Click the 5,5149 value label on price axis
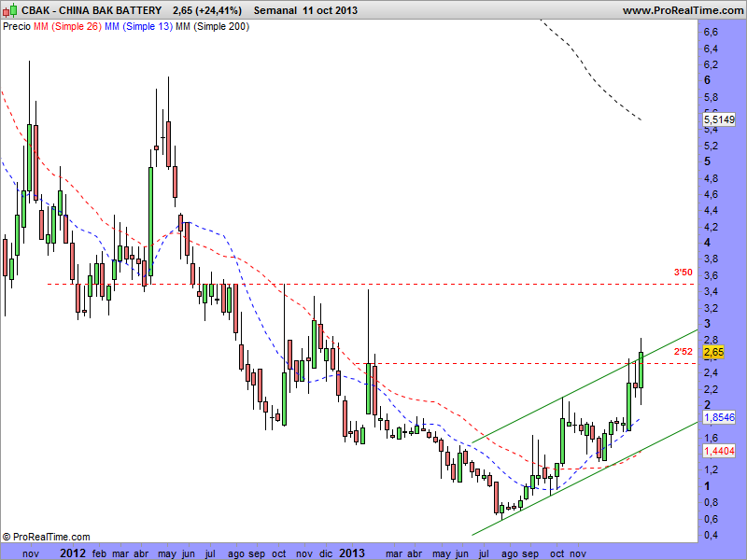This screenshot has width=747, height=560. [x=719, y=119]
